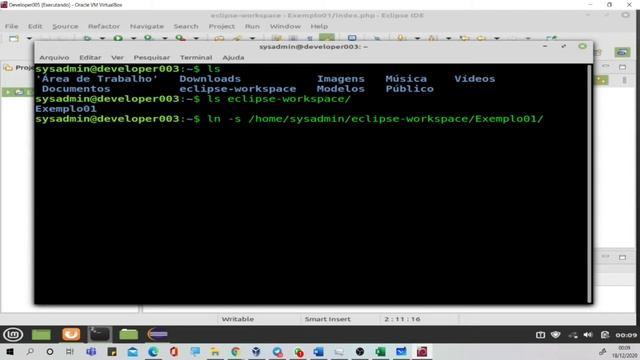640x360 pixels.
Task: Click 'Vídeos' in terminal listing
Action: [475, 79]
